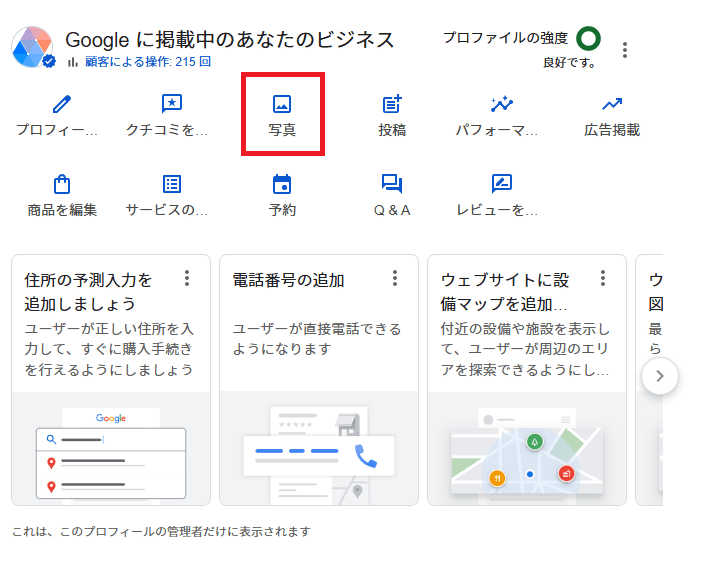
Task: Select the 写真 photo icon
Action: [x=282, y=104]
